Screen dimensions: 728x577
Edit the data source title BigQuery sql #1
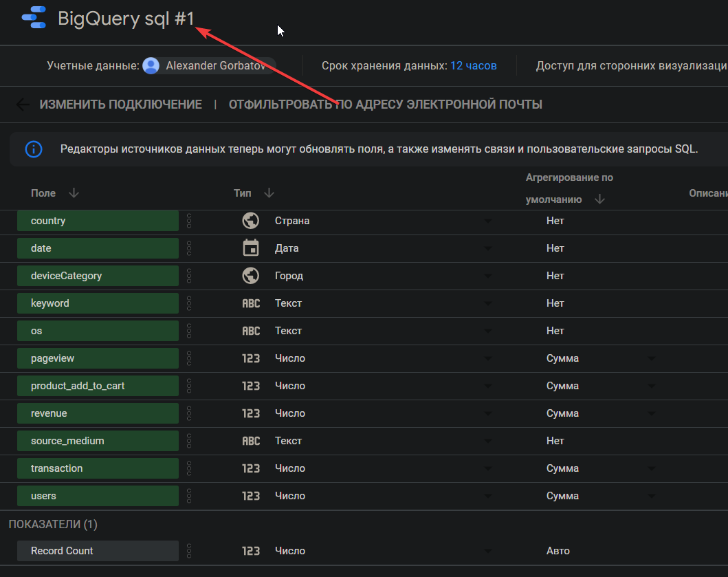pyautogui.click(x=126, y=19)
